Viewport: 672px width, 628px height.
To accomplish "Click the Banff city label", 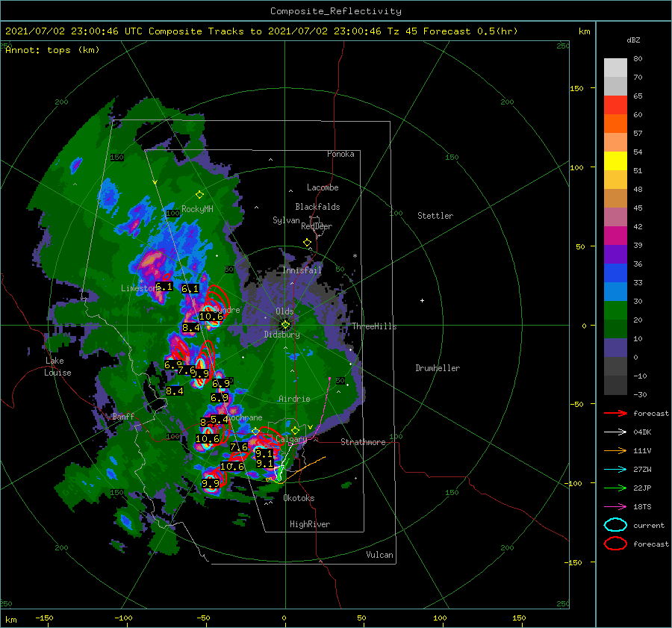I will tap(123, 416).
